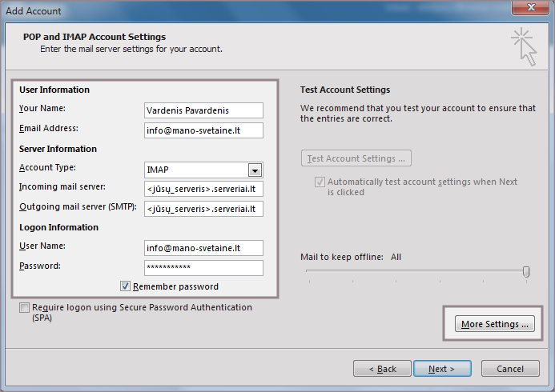This screenshot has height=392, width=555.
Task: Click the Outgoing mail server (SMTP) field
Action: point(203,209)
